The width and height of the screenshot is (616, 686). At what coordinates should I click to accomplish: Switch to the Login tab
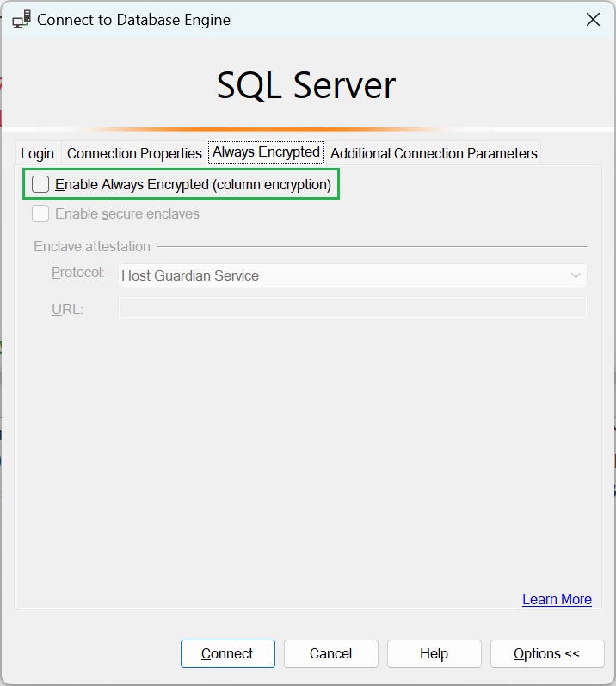[38, 153]
